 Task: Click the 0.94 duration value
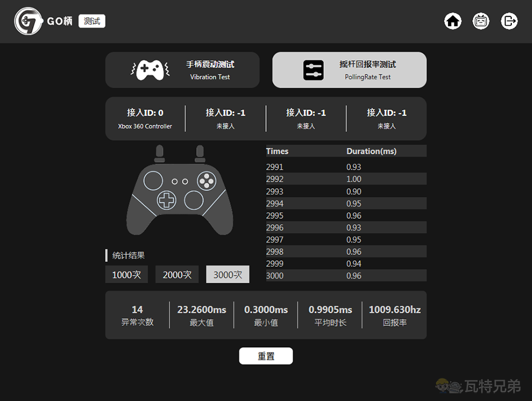tap(353, 263)
